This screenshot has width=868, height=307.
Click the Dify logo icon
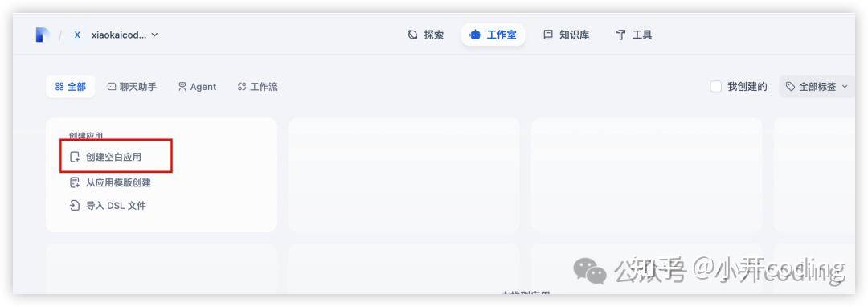point(43,35)
